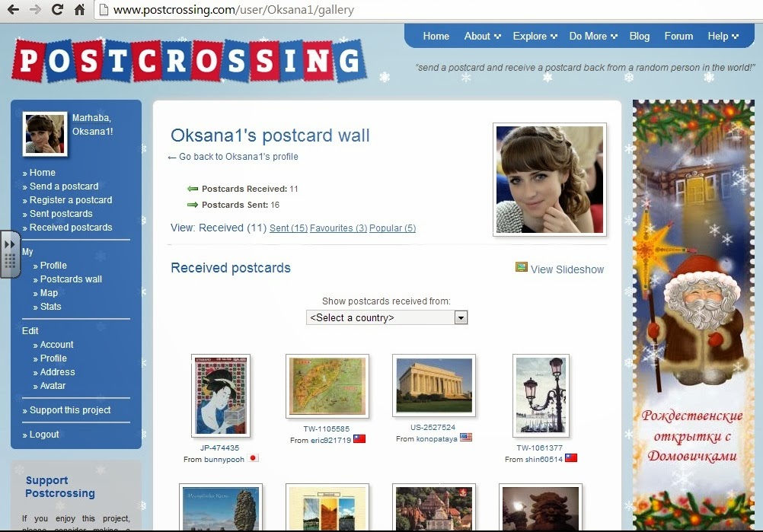Viewport: 763px width, 532px height.
Task: Open user eric921719's profile
Action: 330,440
